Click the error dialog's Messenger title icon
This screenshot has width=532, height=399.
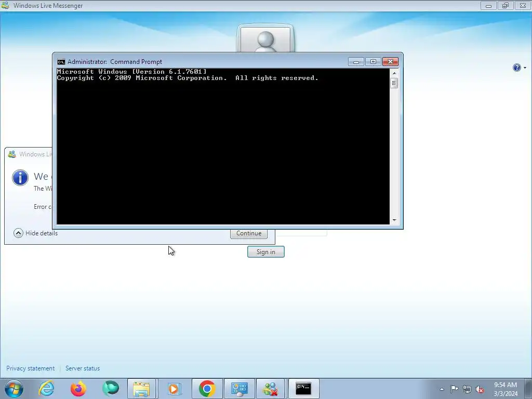[x=12, y=154]
